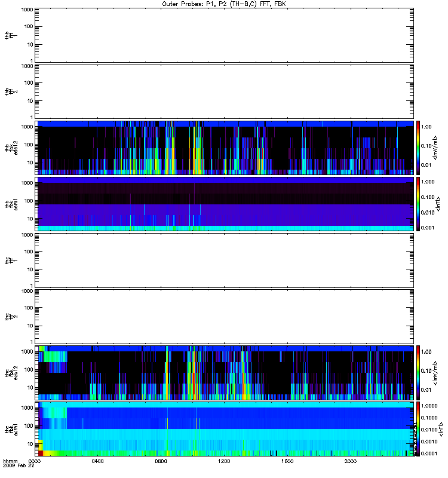
Task: Open the thc fbk scm1 spectrogram panel
Action: click(x=225, y=429)
